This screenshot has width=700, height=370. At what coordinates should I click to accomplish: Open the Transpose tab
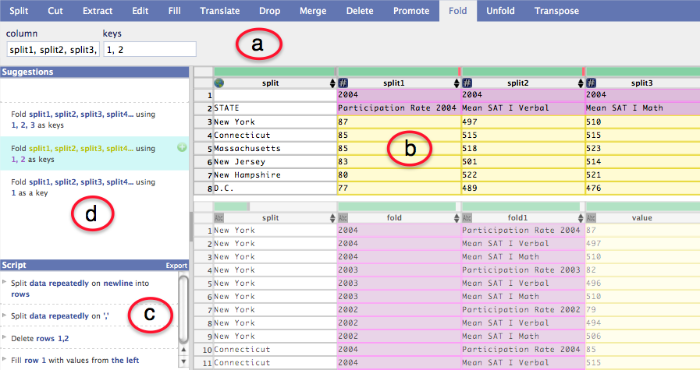(557, 11)
